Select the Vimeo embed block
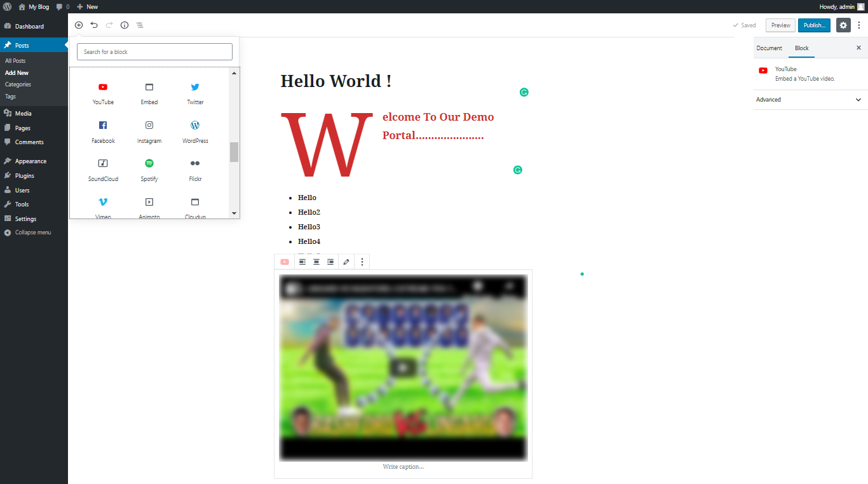This screenshot has height=484, width=868. click(103, 207)
